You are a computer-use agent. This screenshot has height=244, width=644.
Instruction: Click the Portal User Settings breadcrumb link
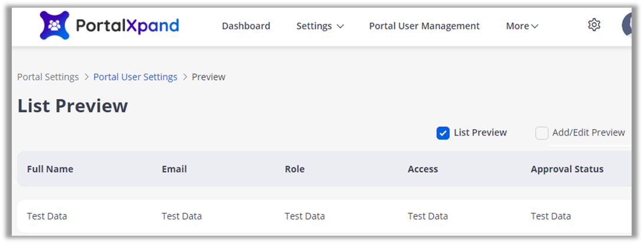point(135,77)
